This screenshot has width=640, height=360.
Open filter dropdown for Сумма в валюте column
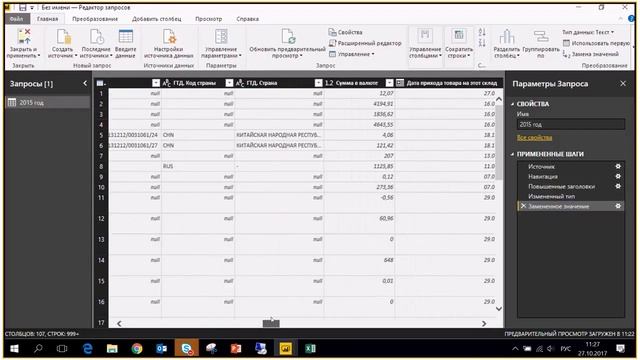(x=389, y=83)
